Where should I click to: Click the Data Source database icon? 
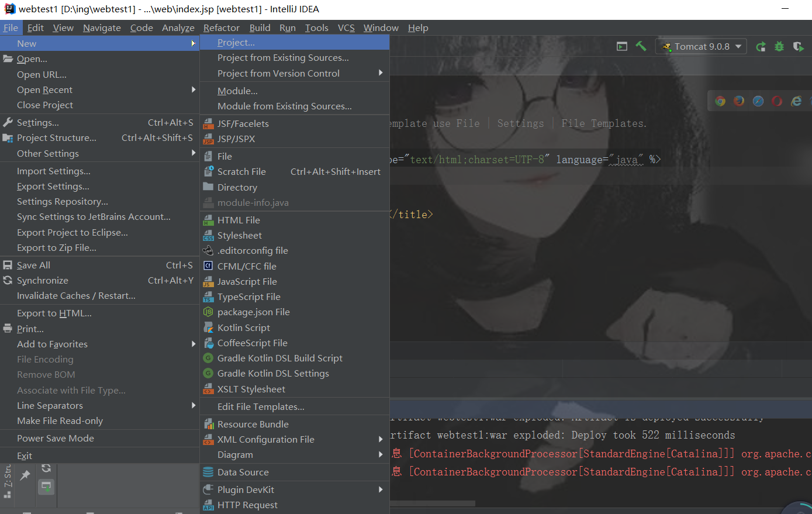pos(208,472)
